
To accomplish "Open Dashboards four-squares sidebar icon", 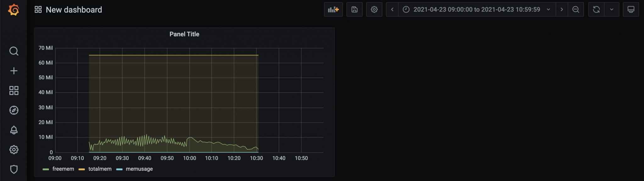I will 14,91.
